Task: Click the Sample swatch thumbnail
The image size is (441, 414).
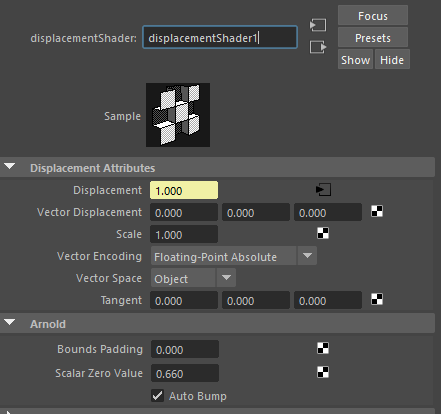Action: tap(178, 115)
